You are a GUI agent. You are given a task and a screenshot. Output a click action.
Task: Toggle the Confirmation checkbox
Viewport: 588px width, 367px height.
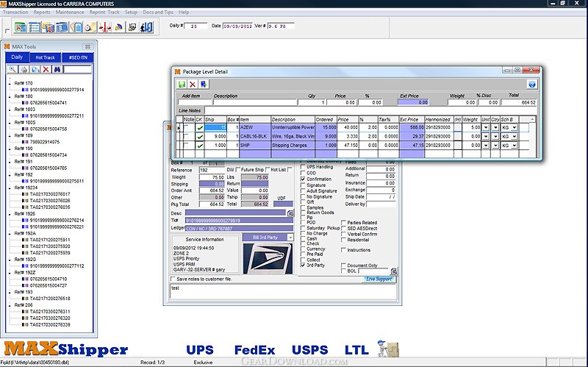303,179
